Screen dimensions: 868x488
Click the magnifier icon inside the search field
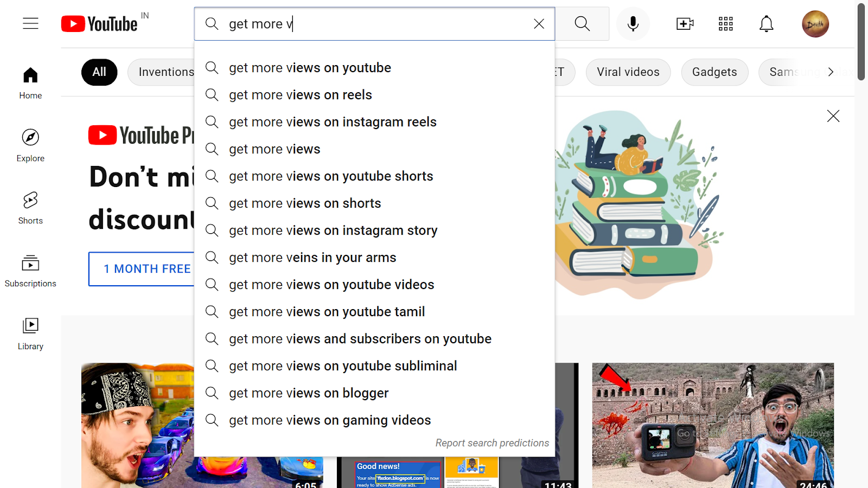click(x=212, y=24)
